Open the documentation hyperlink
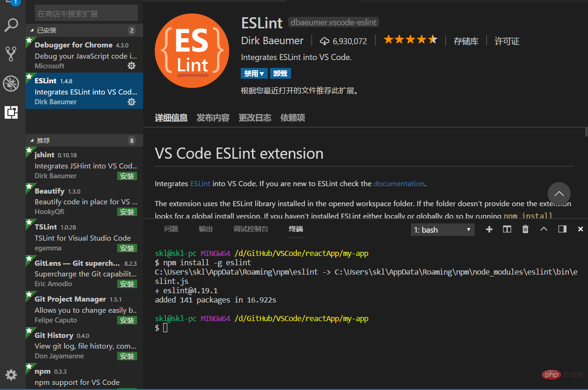 [399, 183]
